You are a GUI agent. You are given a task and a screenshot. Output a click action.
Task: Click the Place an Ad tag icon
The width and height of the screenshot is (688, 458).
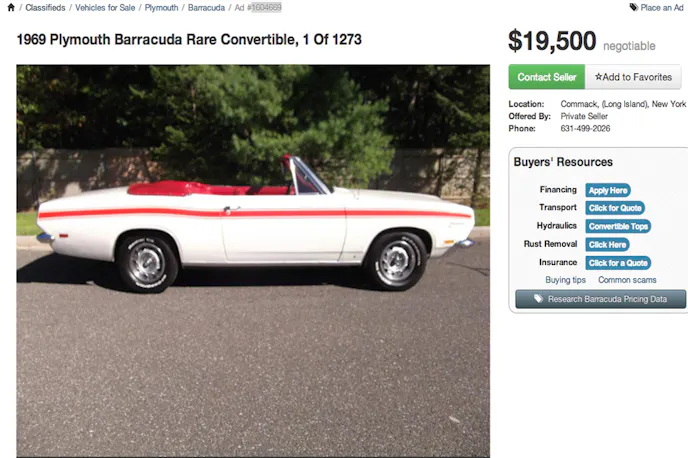point(633,7)
